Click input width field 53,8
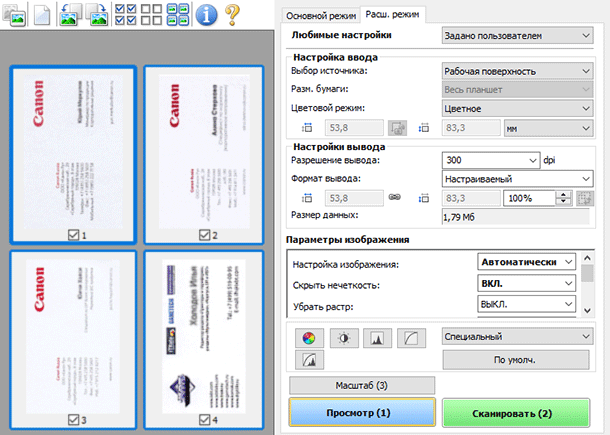Image resolution: width=610 pixels, height=435 pixels. click(x=354, y=128)
